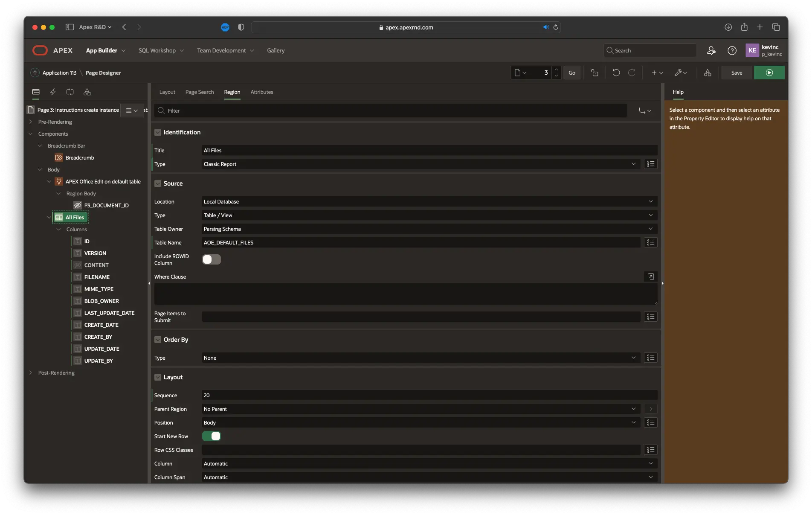The width and height of the screenshot is (812, 515).
Task: Open the Table Owner dropdown
Action: 429,229
